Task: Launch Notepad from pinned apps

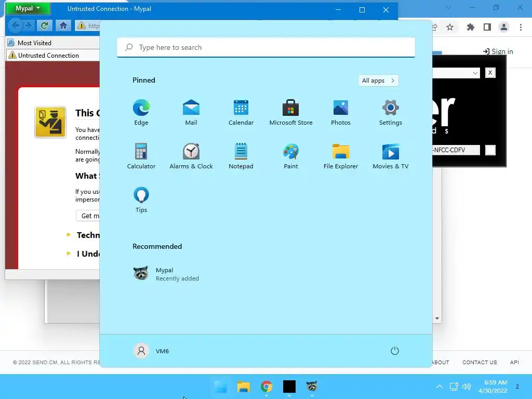Action: point(241,156)
